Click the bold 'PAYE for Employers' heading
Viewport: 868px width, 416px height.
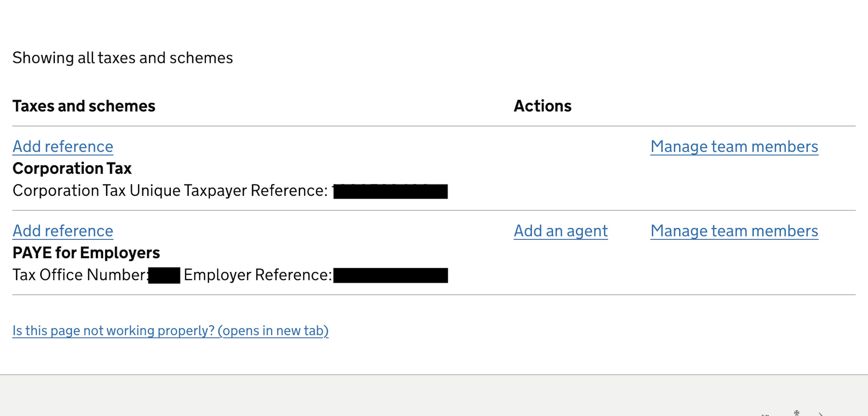click(86, 252)
